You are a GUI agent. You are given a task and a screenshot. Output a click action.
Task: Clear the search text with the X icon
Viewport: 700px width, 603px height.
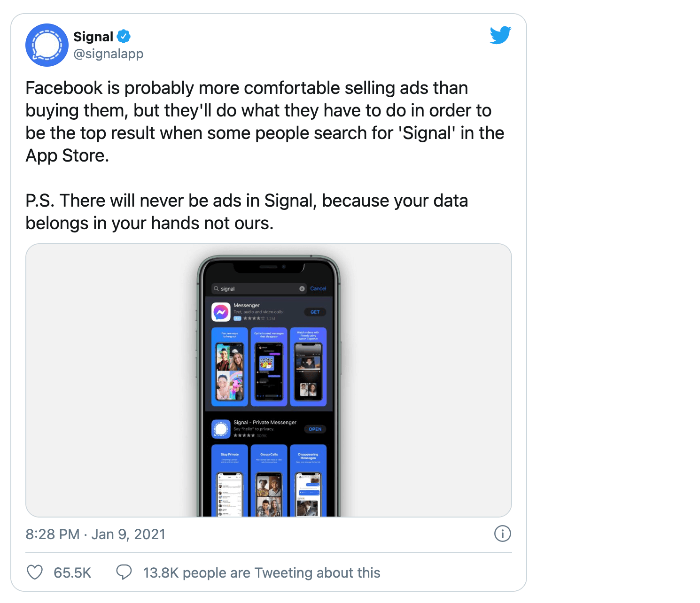[302, 288]
